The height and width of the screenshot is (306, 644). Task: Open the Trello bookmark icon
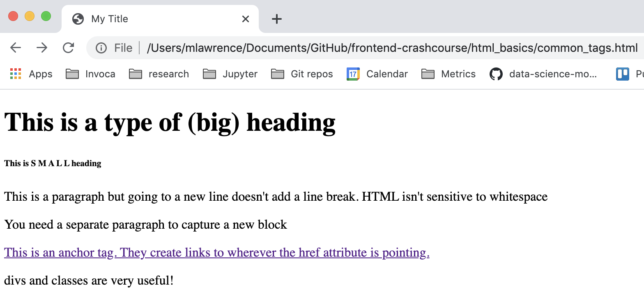point(623,74)
